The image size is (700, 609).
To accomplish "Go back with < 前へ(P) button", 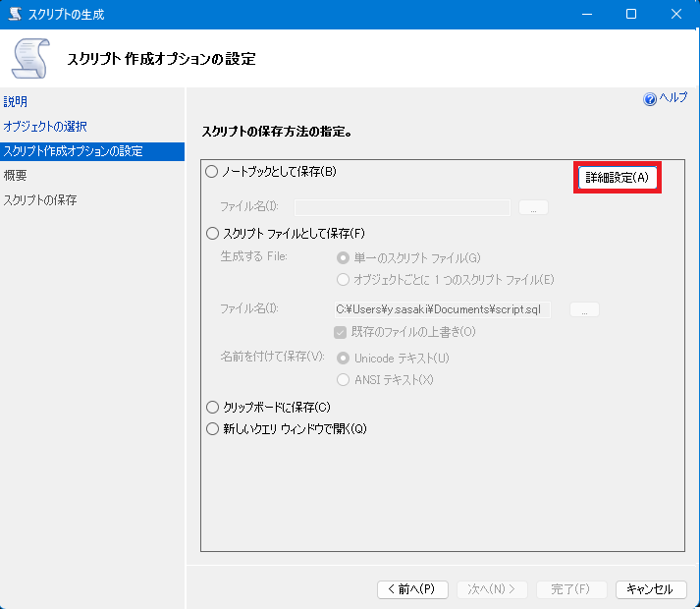I will 412,589.
